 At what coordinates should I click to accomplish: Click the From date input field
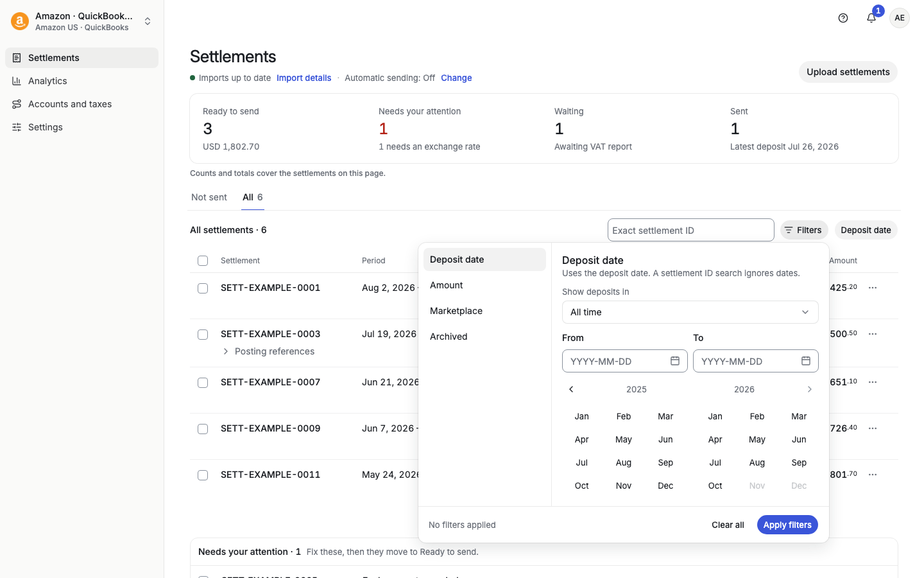point(625,361)
